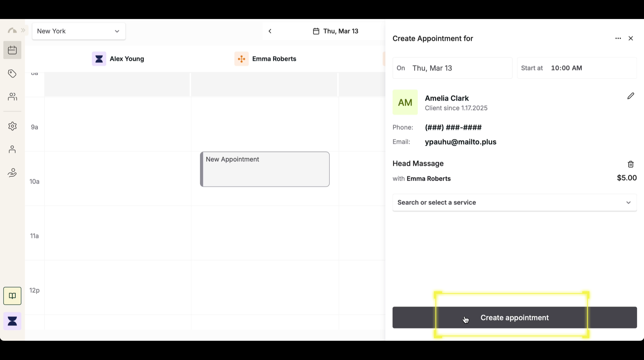Click the staff person icon in sidebar
Image resolution: width=644 pixels, height=360 pixels.
(12, 149)
